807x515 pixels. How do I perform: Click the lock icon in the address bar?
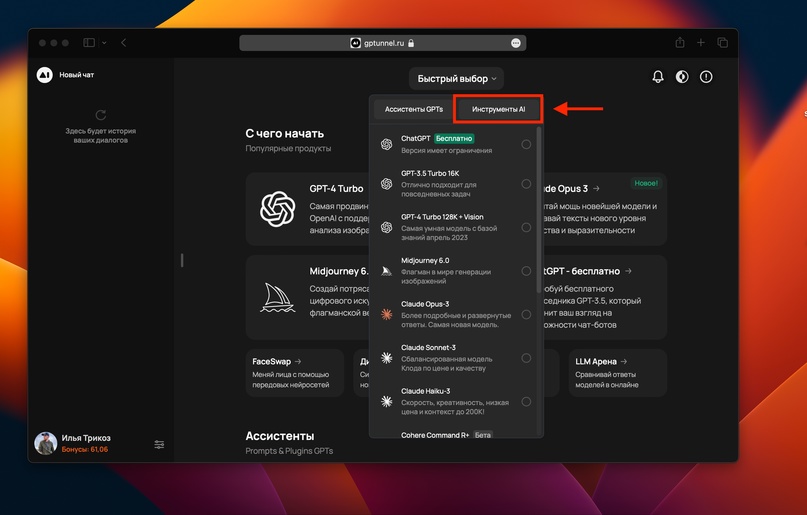411,43
